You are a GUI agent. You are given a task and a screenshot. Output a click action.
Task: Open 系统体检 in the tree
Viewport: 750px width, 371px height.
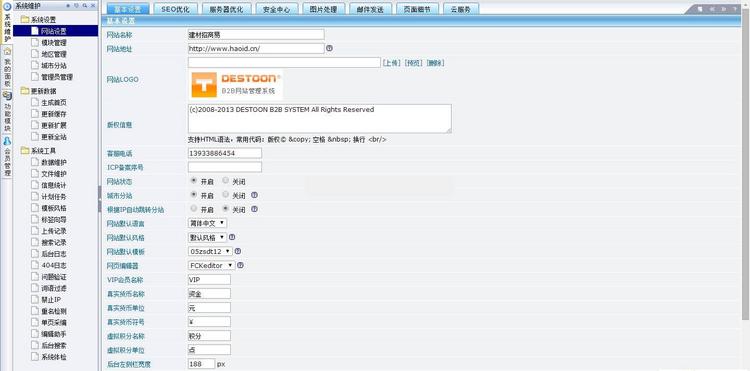(x=54, y=357)
